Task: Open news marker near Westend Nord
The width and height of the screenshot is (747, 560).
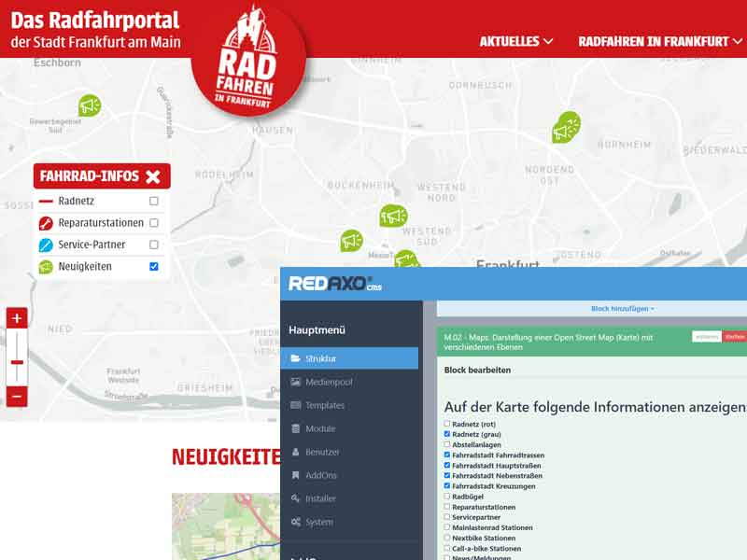Action: 393,216
